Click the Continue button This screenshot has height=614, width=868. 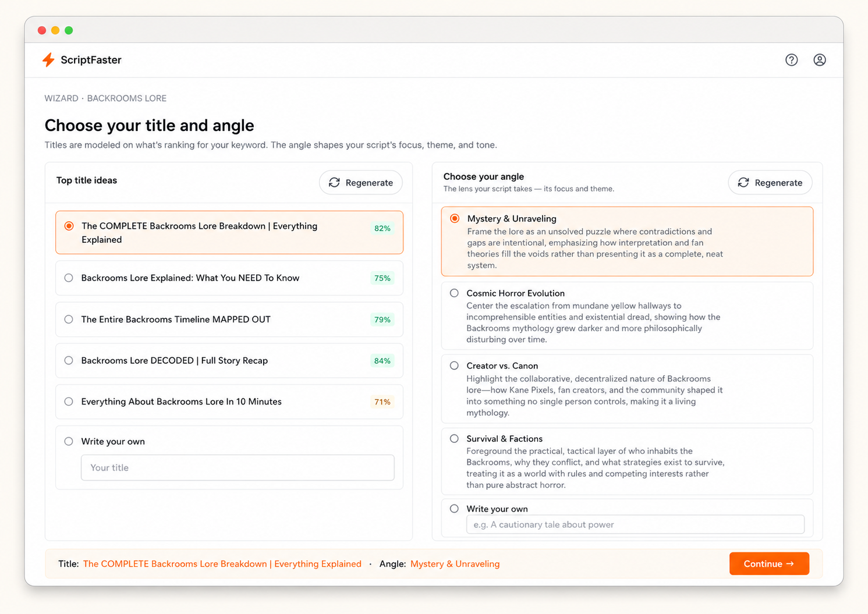(x=769, y=564)
